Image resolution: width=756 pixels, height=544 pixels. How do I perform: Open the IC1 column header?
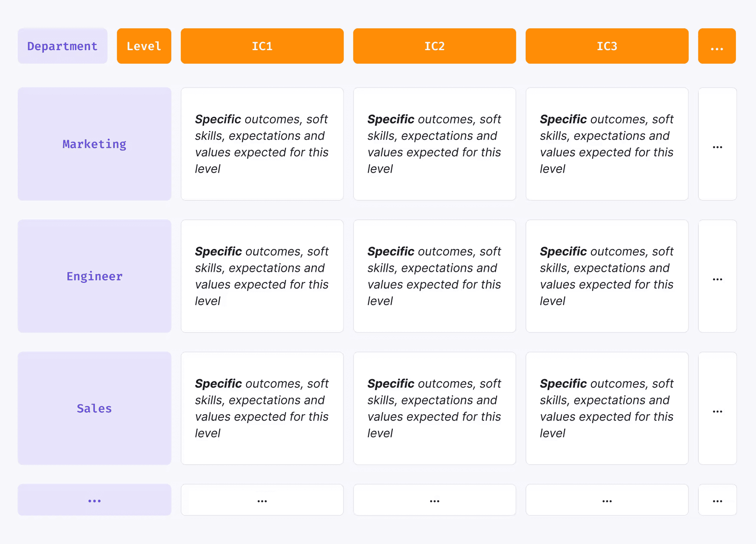(262, 46)
